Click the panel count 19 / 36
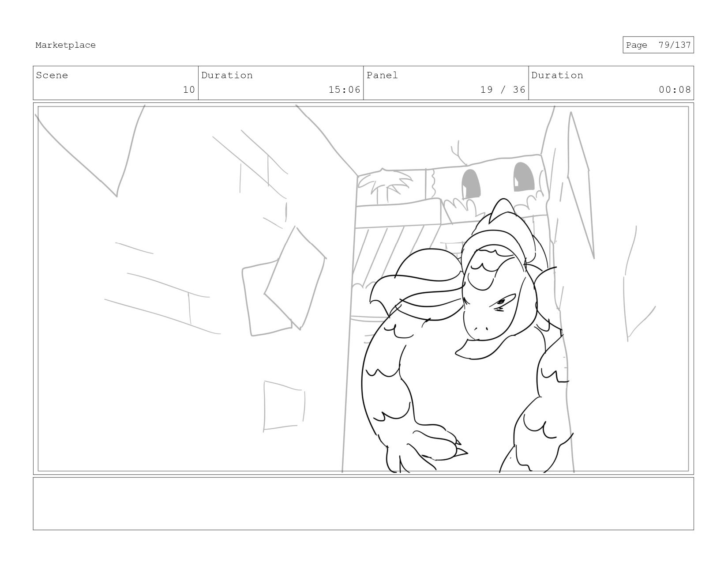Image resolution: width=728 pixels, height=563 pixels. point(503,90)
